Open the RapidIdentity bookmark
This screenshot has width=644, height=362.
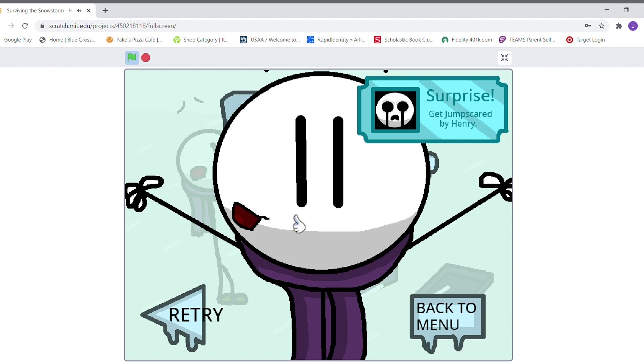coord(336,40)
